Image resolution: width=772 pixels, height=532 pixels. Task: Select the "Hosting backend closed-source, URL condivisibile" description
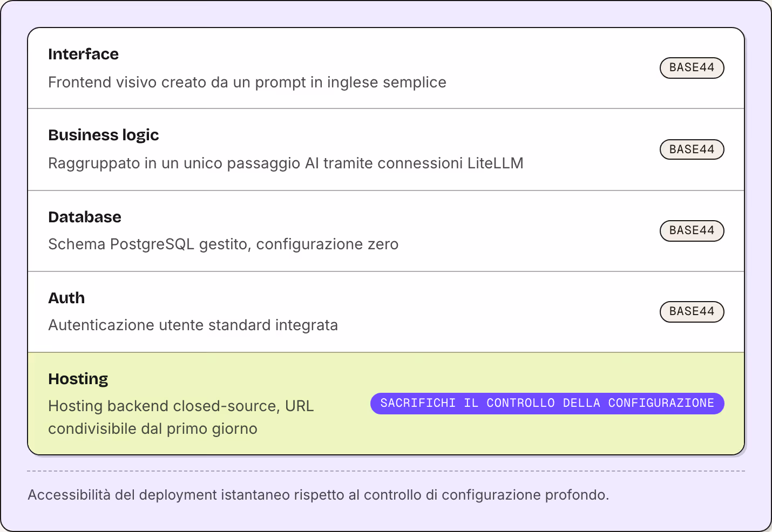tap(181, 417)
